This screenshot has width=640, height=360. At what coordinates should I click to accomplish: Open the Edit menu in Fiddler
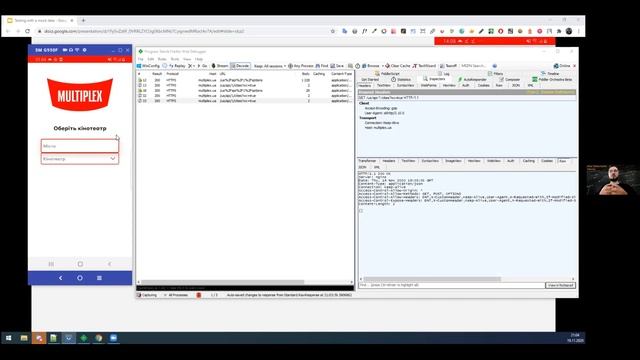[151, 59]
